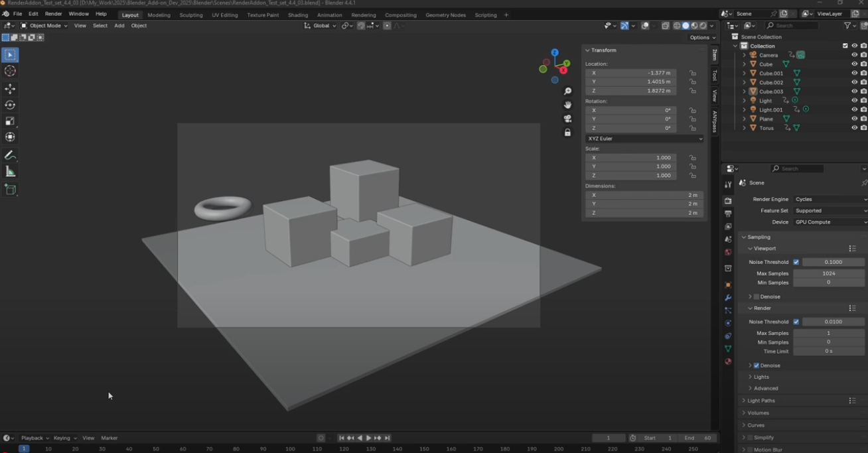Image resolution: width=868 pixels, height=453 pixels.
Task: Open the Global orientation dropdown
Action: (x=321, y=26)
